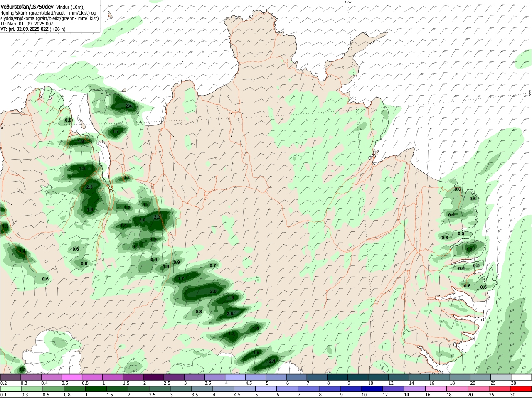This screenshot has height=398, width=532.
Task: Click the 15W longitude label at the top
Action: tap(348, 2)
